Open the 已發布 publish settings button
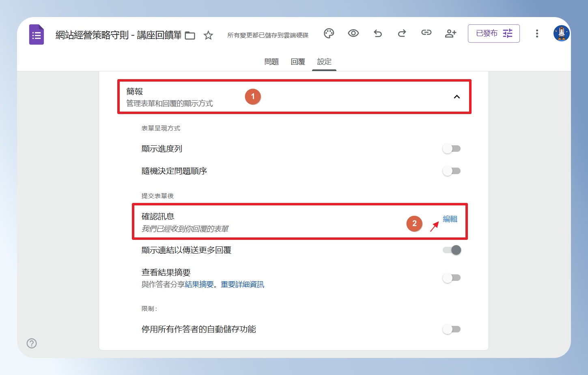 [494, 33]
